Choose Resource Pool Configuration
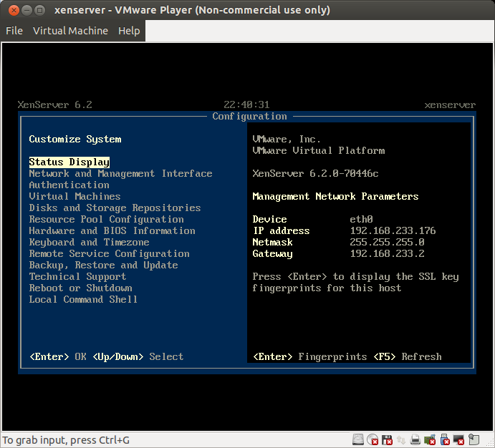 [107, 220]
